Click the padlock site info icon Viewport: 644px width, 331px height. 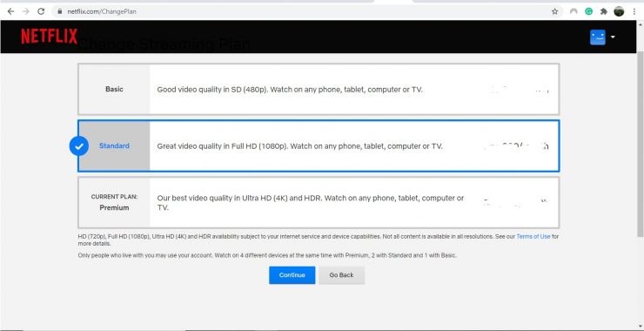point(60,11)
